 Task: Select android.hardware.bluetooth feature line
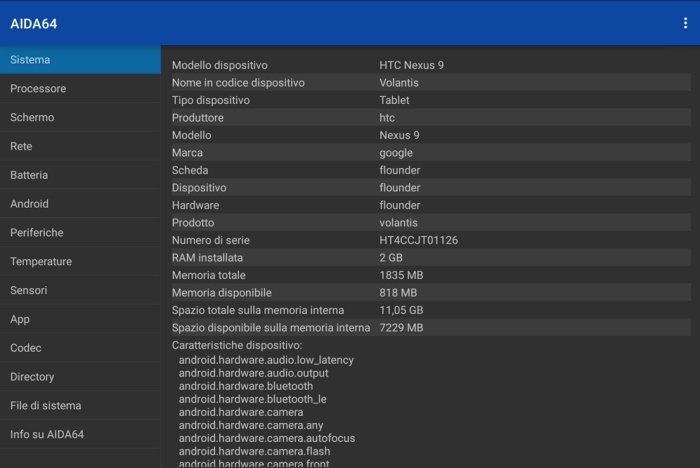click(246, 386)
